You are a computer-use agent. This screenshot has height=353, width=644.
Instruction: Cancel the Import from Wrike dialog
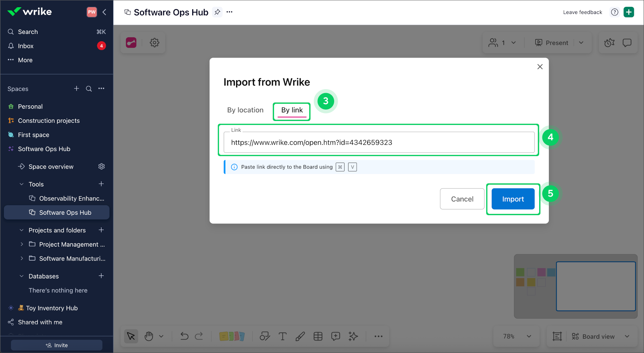[x=462, y=199]
